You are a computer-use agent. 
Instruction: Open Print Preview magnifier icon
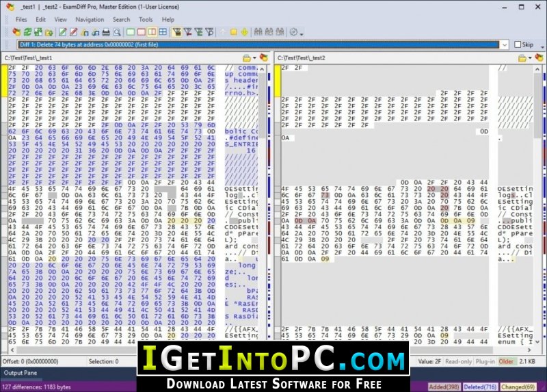pyautogui.click(x=117, y=32)
